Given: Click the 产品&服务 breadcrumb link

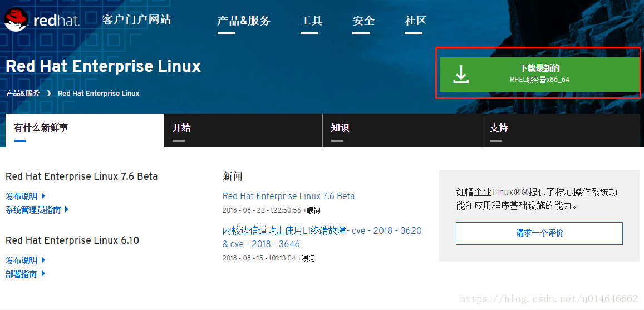Looking at the screenshot, I should (x=23, y=93).
